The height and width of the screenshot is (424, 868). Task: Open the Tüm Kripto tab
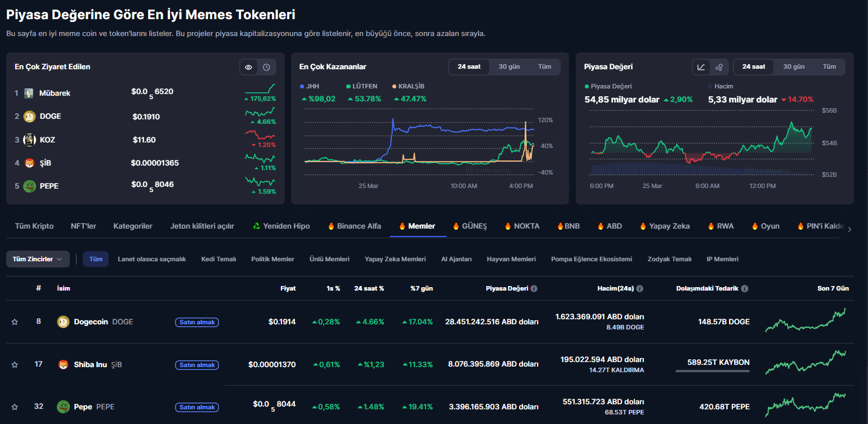(34, 226)
